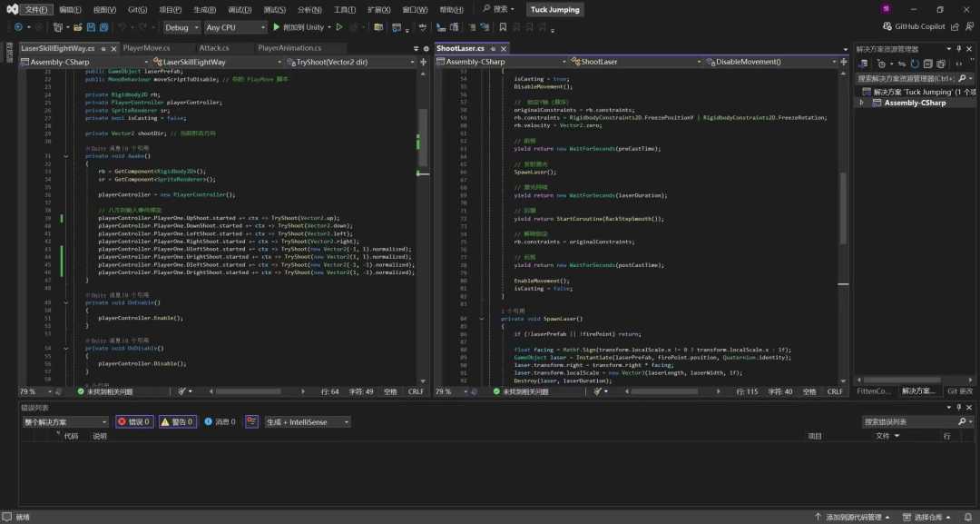
Task: Open the Debug configuration dropdown
Action: [x=181, y=27]
